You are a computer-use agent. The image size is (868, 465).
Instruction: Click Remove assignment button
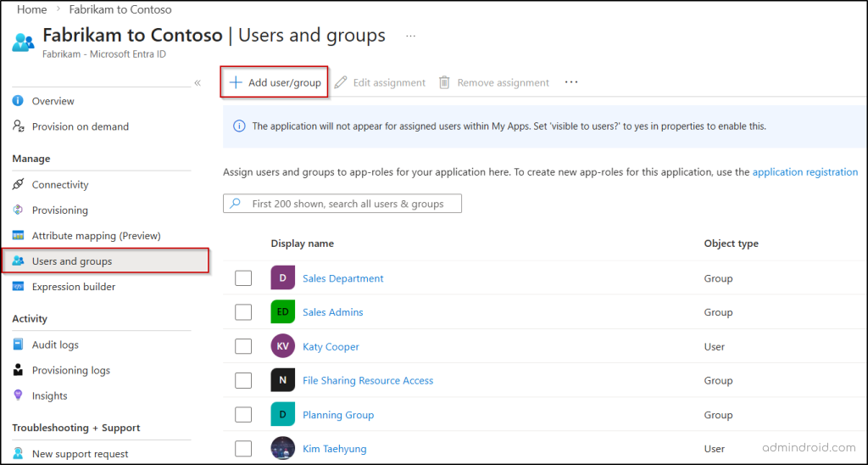(x=494, y=82)
